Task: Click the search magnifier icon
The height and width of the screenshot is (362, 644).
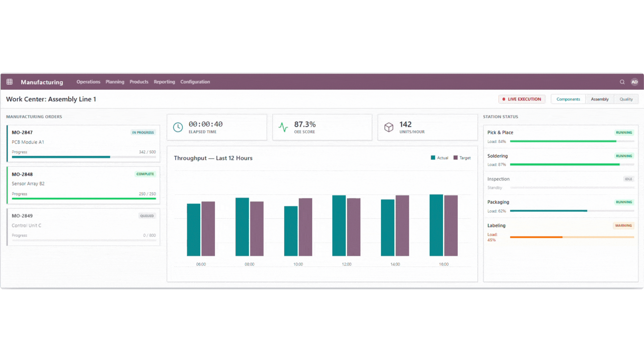Action: pos(622,82)
